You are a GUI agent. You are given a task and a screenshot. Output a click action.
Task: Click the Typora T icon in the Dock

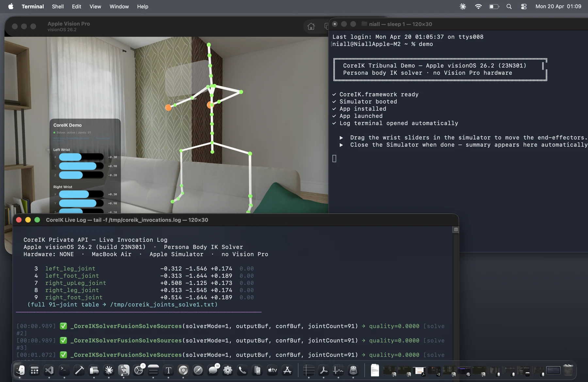click(168, 370)
